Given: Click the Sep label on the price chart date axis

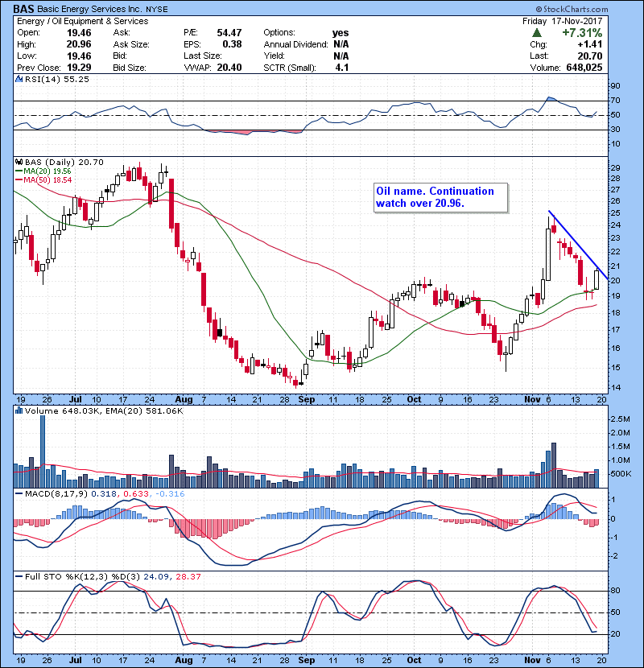Looking at the screenshot, I should click(307, 399).
